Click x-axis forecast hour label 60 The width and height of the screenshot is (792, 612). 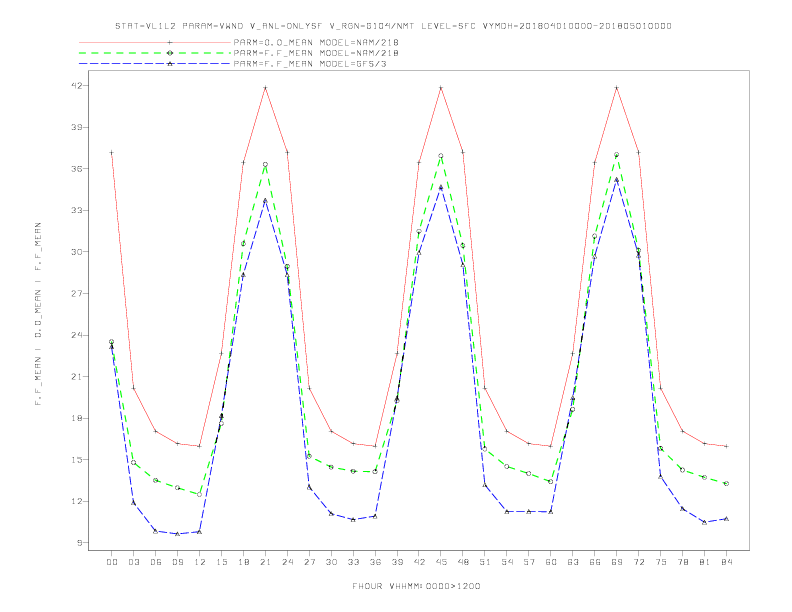coord(551,562)
